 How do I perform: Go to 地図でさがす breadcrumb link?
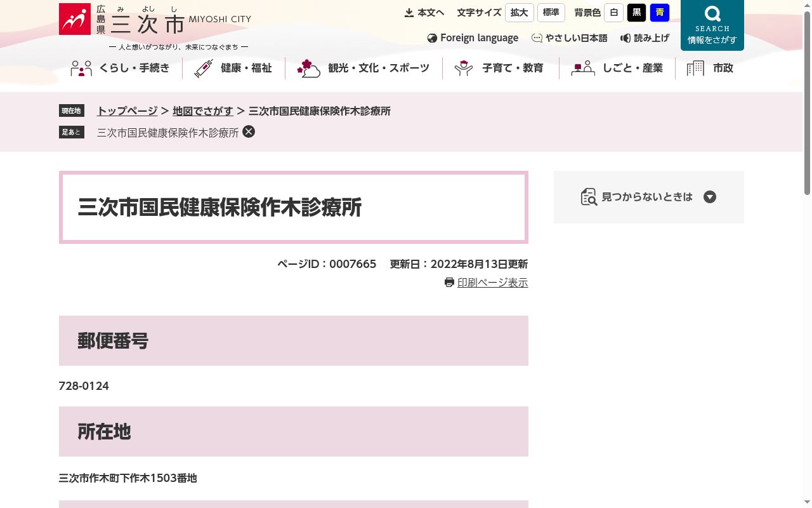pyautogui.click(x=203, y=111)
